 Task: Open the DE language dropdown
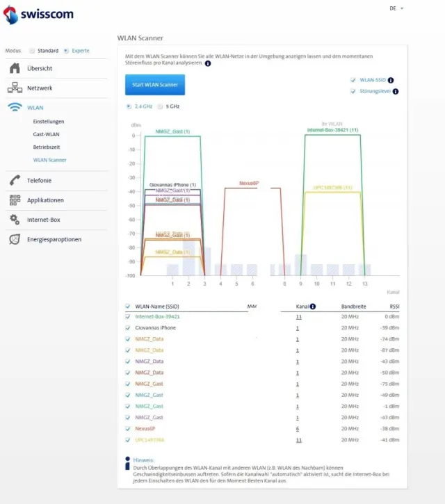coord(396,8)
